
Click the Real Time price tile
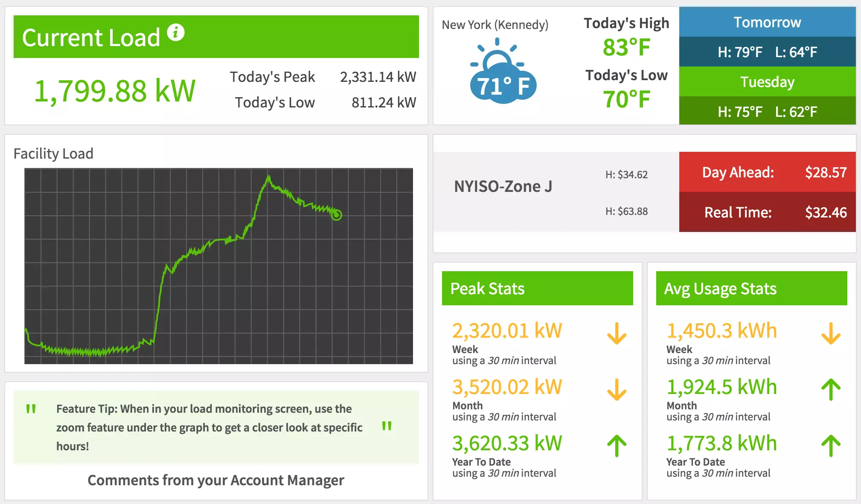767,212
